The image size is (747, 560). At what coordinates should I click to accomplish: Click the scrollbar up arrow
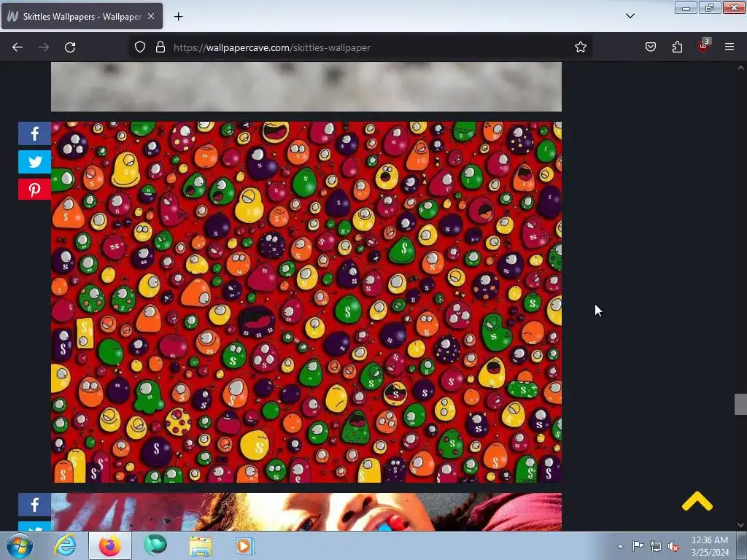pyautogui.click(x=740, y=68)
